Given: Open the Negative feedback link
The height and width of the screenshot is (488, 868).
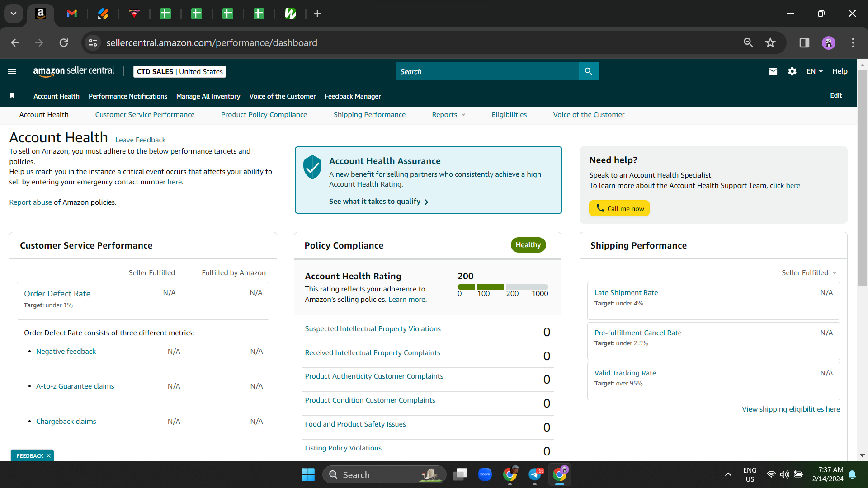Looking at the screenshot, I should pyautogui.click(x=66, y=352).
